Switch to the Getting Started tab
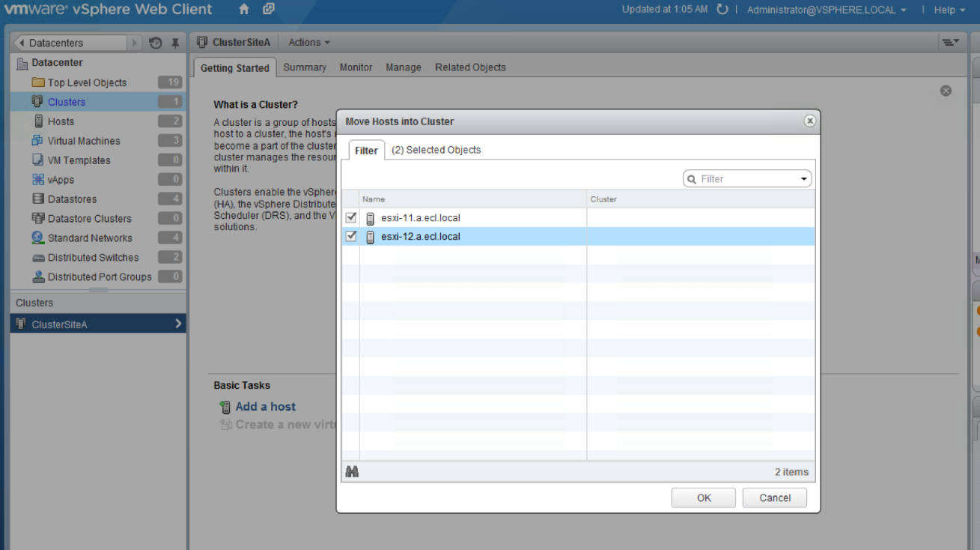The height and width of the screenshot is (550, 980). (x=234, y=67)
